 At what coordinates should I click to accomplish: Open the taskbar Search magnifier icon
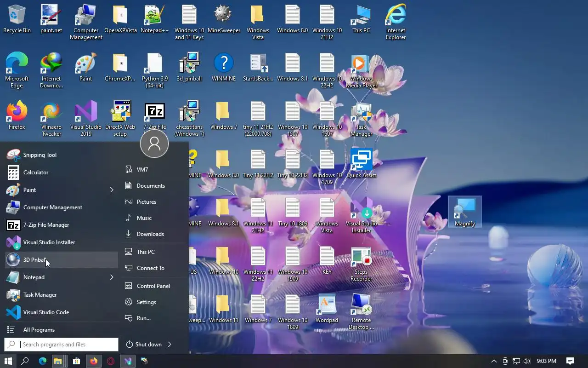pyautogui.click(x=25, y=361)
